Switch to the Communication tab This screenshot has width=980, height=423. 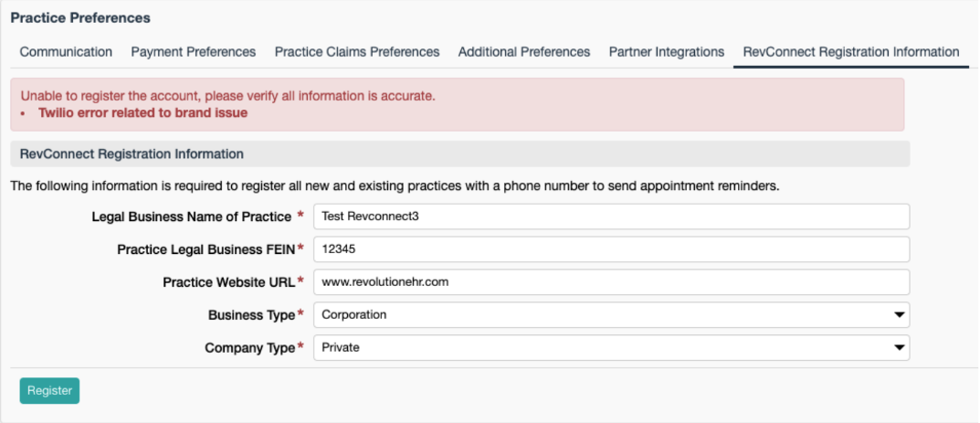(66, 52)
